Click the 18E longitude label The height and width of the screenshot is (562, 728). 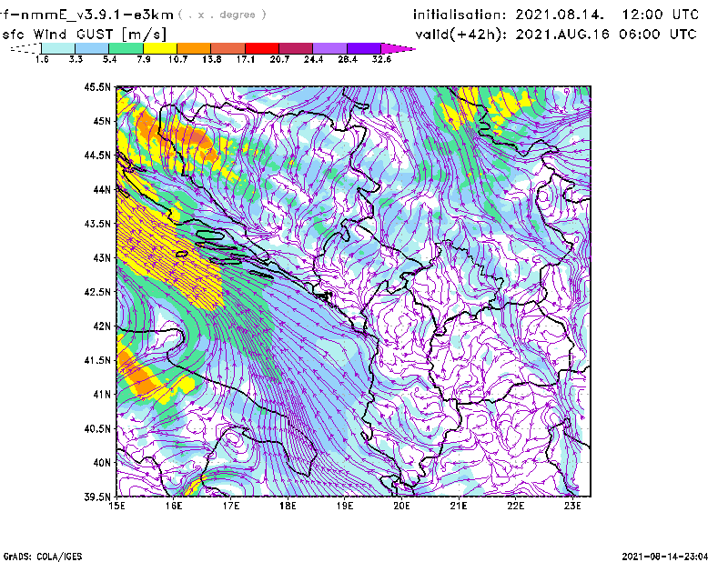coord(288,506)
